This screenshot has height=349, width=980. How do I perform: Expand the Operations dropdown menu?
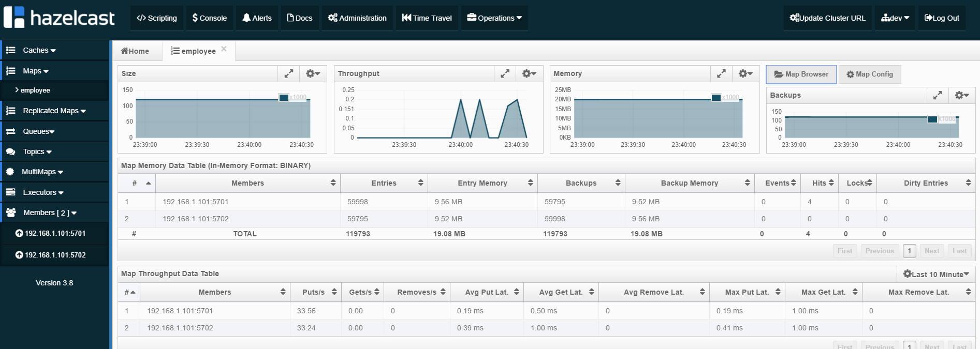(x=494, y=18)
